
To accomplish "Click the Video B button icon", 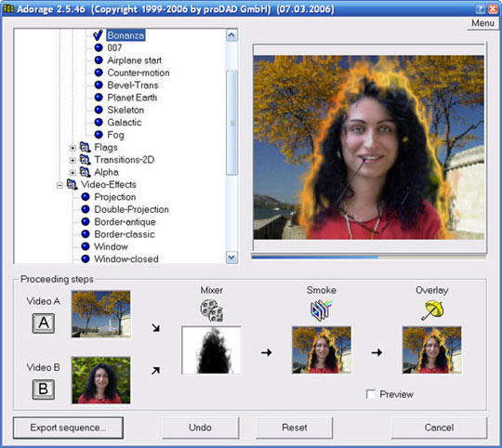I will (43, 389).
